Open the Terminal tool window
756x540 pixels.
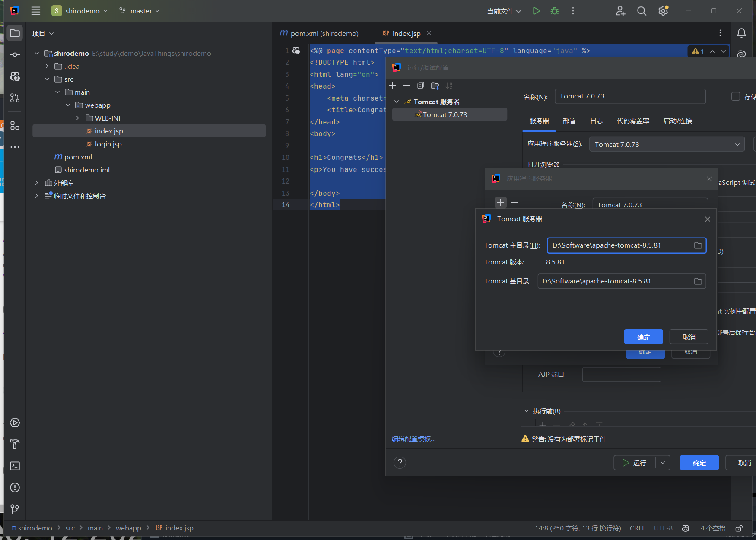coord(15,466)
